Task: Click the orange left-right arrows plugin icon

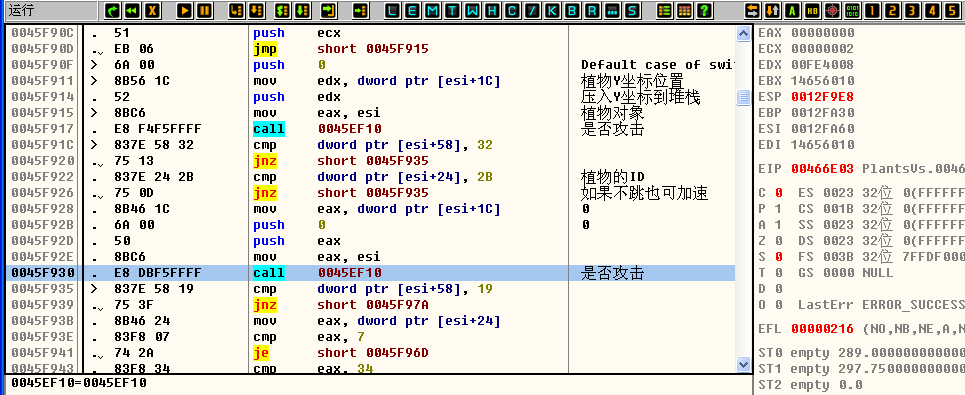Action: [x=753, y=10]
